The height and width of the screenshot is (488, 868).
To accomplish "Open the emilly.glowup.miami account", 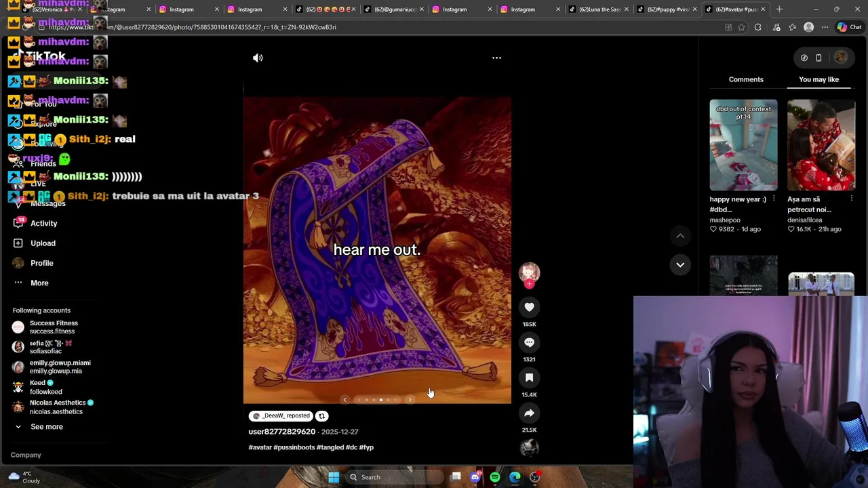I will [51, 367].
